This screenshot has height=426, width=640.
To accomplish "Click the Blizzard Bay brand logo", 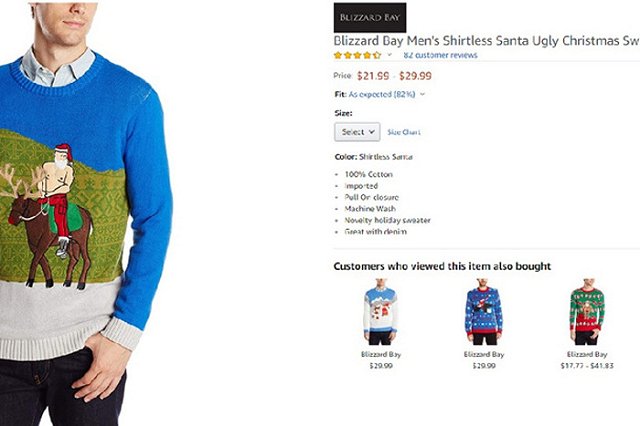I will pyautogui.click(x=370, y=18).
